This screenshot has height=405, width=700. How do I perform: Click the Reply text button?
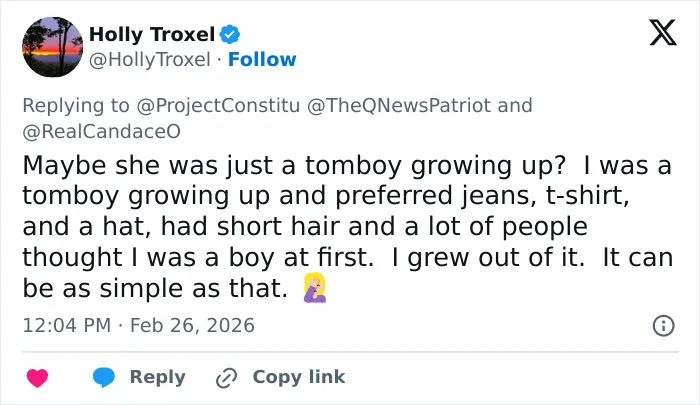pos(158,378)
